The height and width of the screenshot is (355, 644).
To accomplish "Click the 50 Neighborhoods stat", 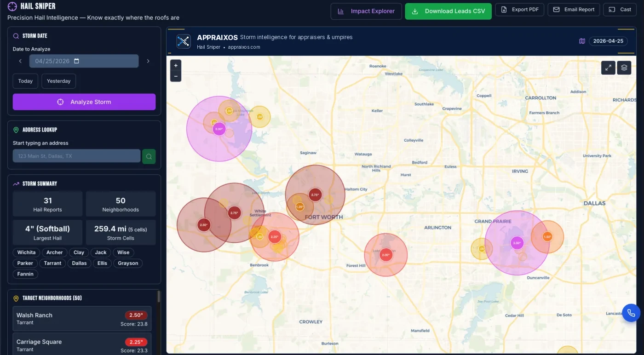I will pos(121,204).
